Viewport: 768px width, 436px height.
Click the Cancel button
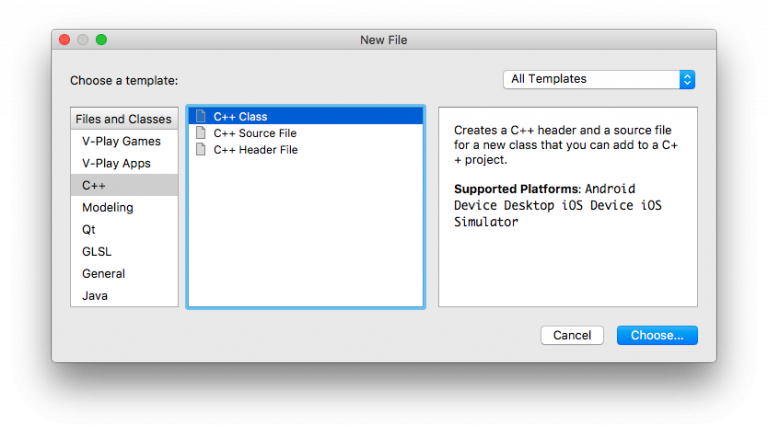coord(572,335)
